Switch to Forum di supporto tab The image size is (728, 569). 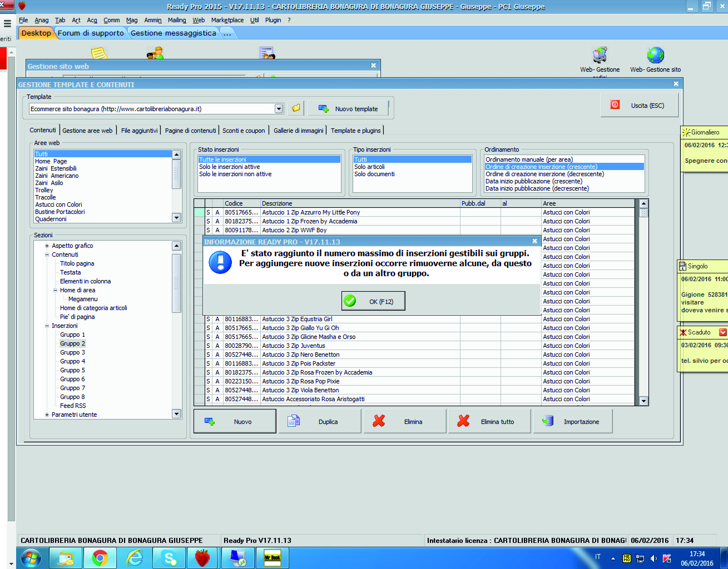pos(91,33)
